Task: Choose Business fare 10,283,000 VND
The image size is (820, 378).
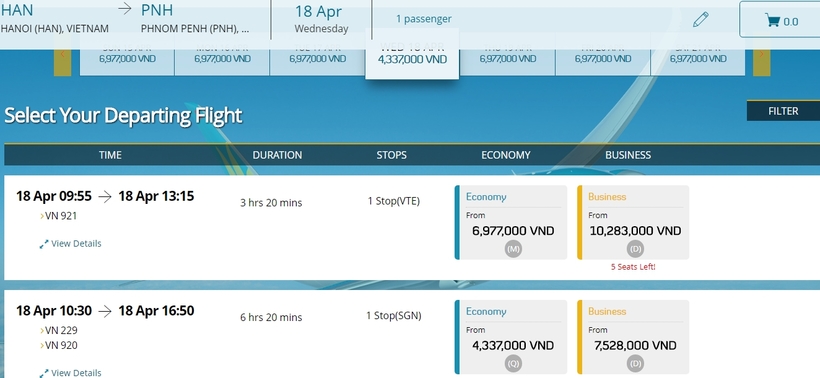Action: click(633, 222)
